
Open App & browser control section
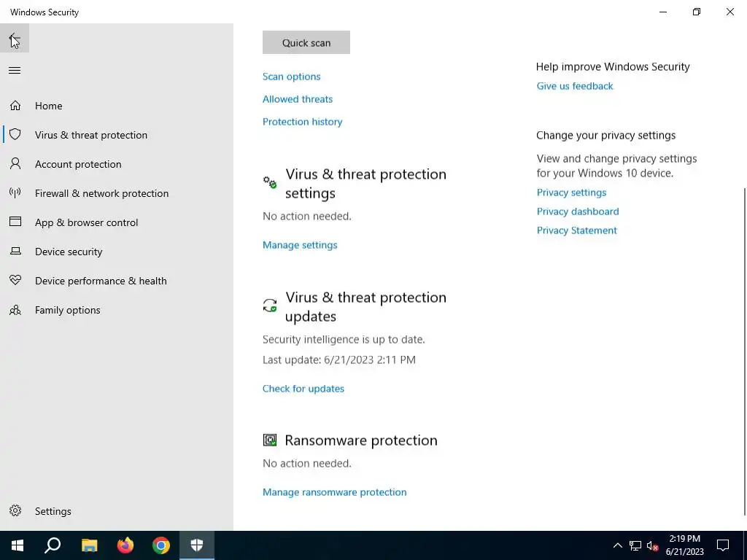pyautogui.click(x=86, y=222)
